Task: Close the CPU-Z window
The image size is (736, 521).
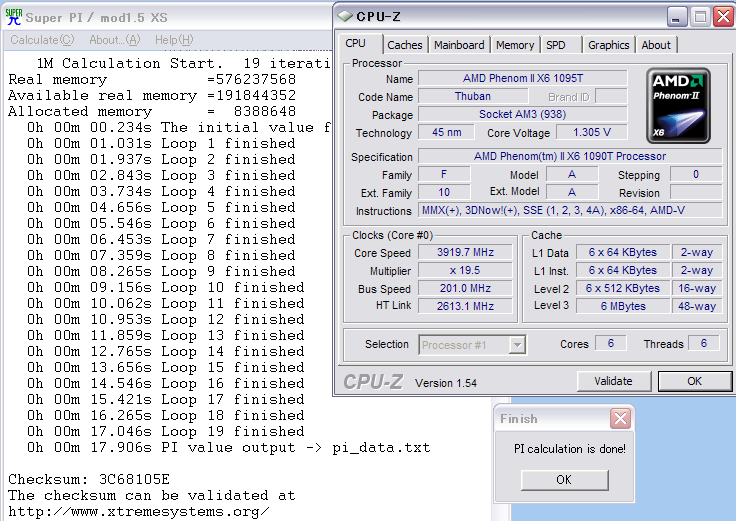Action: click(723, 17)
